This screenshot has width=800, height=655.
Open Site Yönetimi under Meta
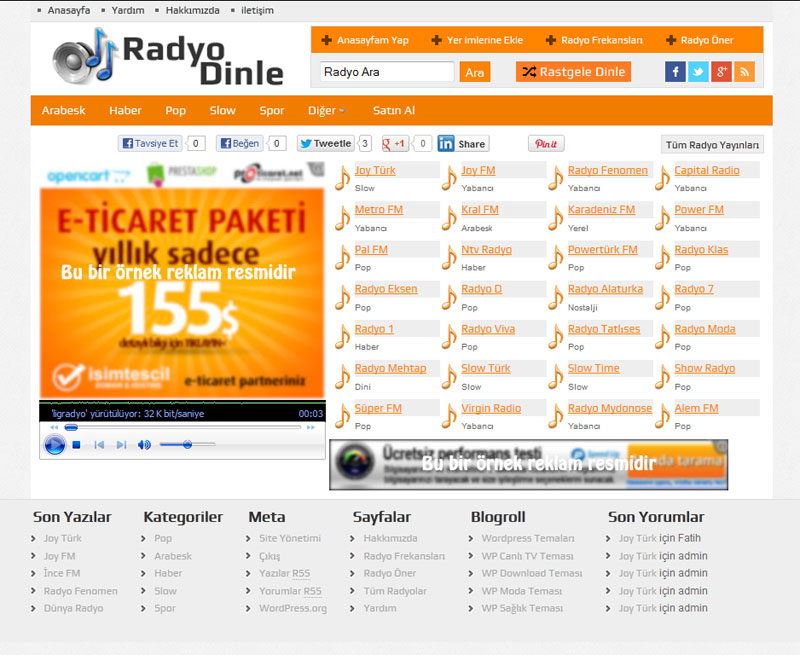click(290, 538)
